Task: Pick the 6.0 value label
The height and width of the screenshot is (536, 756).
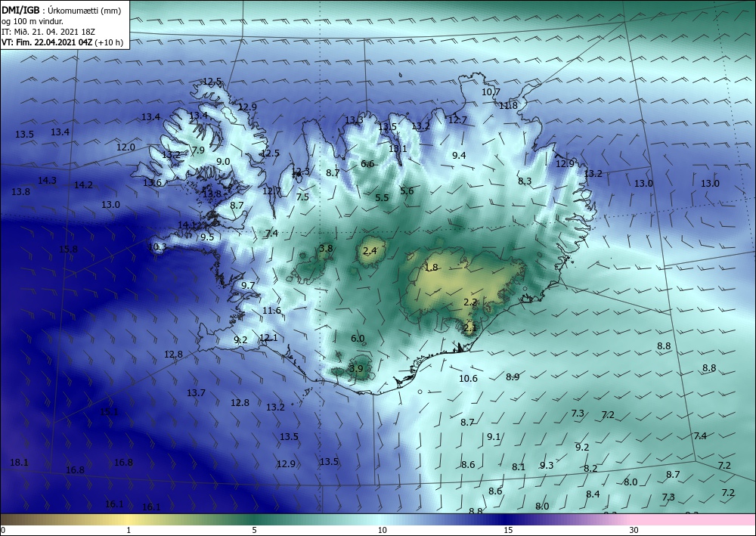Action: [358, 339]
